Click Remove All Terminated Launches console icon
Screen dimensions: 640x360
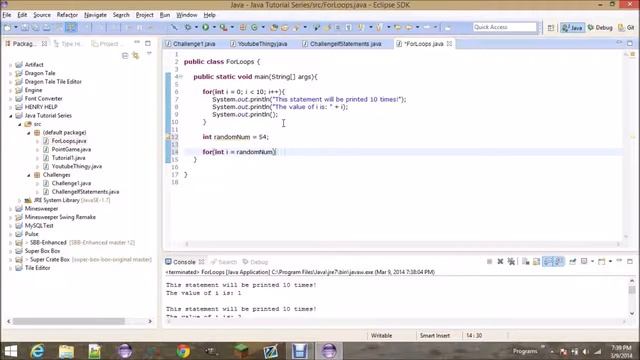(x=511, y=262)
